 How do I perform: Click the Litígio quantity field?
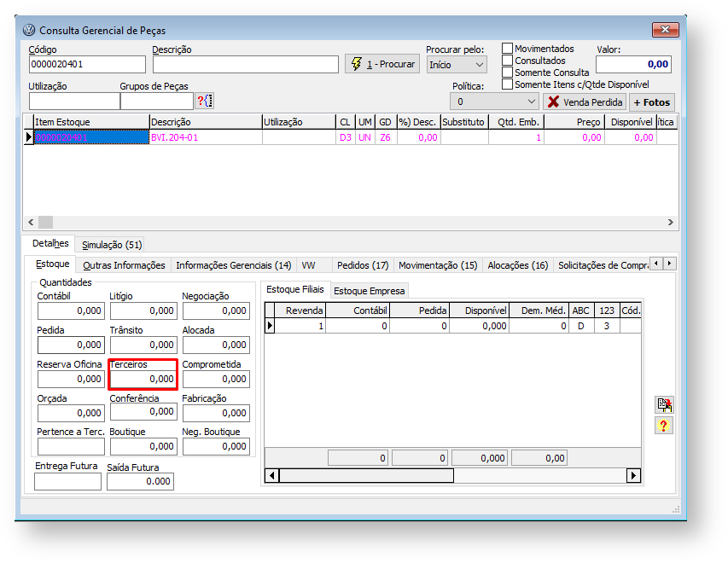coord(143,311)
